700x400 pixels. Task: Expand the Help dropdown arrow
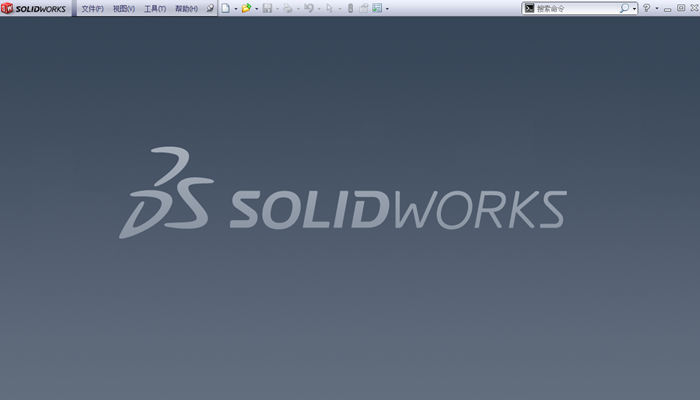pos(657,8)
